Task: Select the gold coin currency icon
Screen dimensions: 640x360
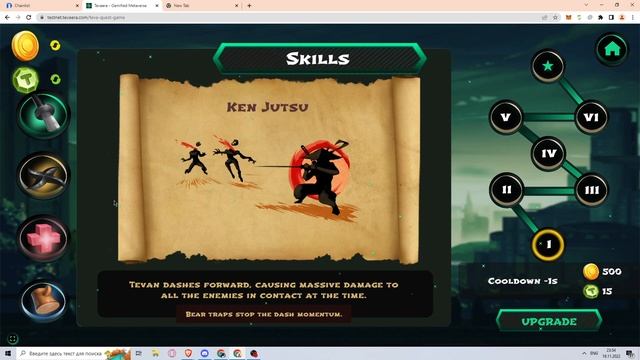Action: (25, 46)
